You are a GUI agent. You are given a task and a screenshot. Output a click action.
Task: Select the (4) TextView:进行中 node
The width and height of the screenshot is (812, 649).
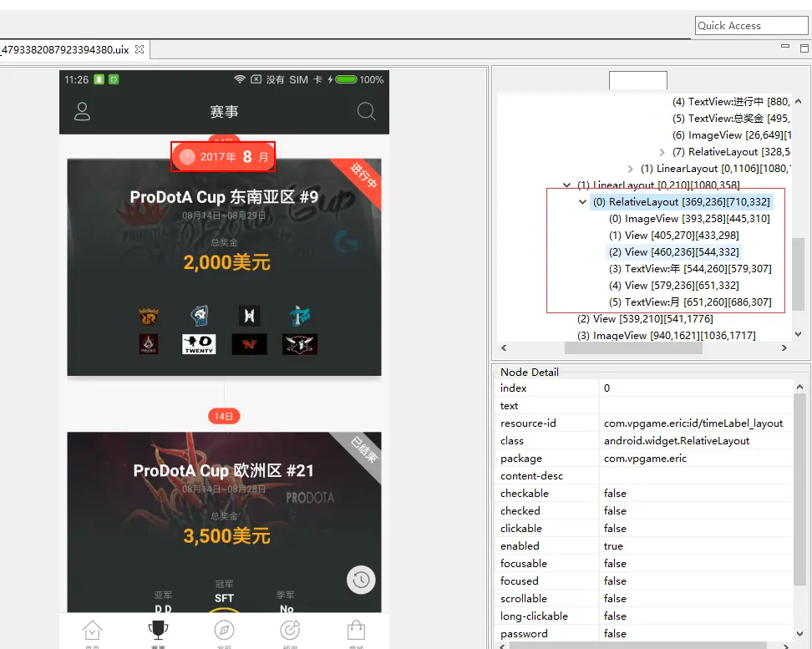click(x=731, y=102)
